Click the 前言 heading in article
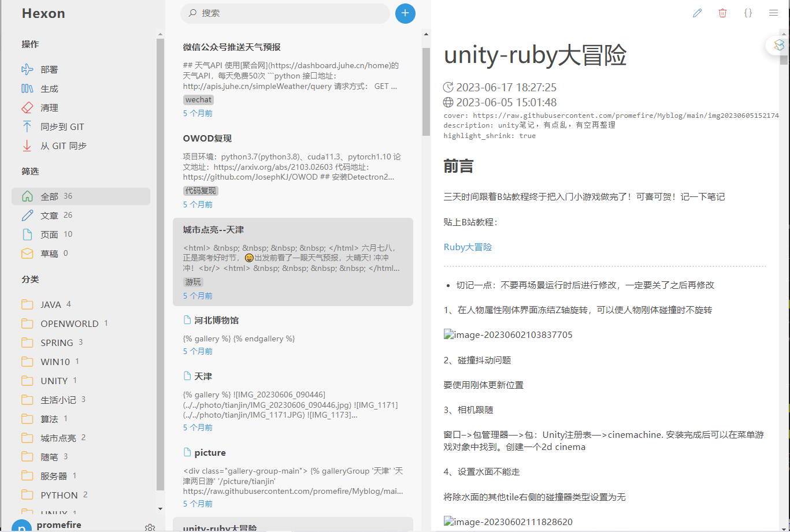The width and height of the screenshot is (790, 532). click(458, 166)
